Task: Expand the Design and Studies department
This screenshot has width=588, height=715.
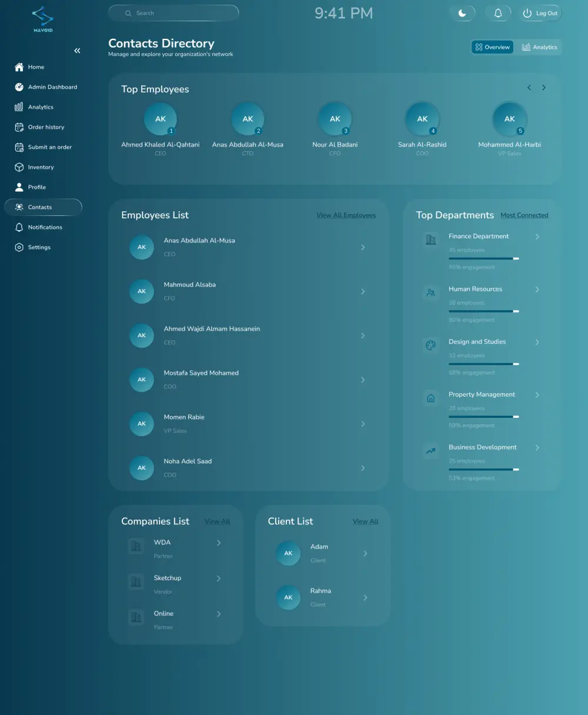Action: click(x=537, y=342)
